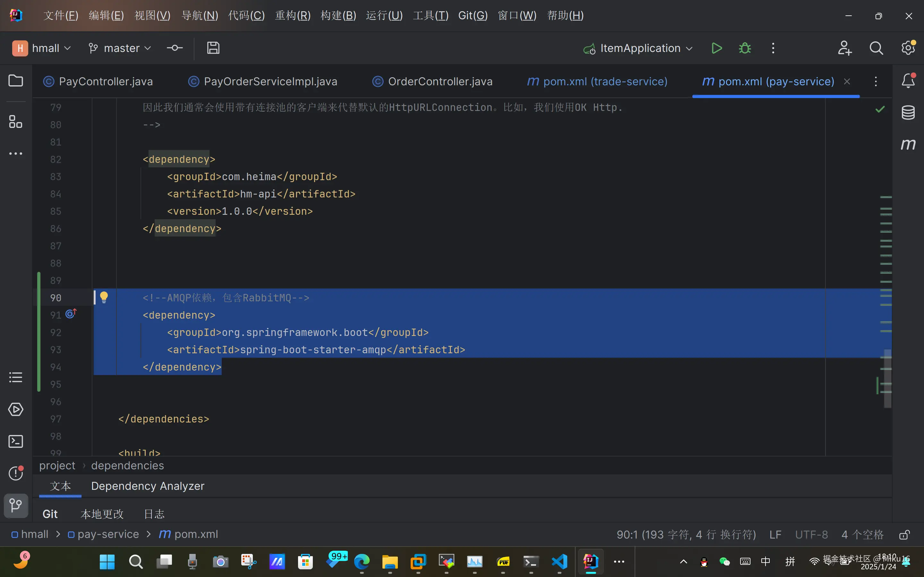Viewport: 924px width, 577px height.
Task: Open the Maven tool window
Action: point(908,144)
